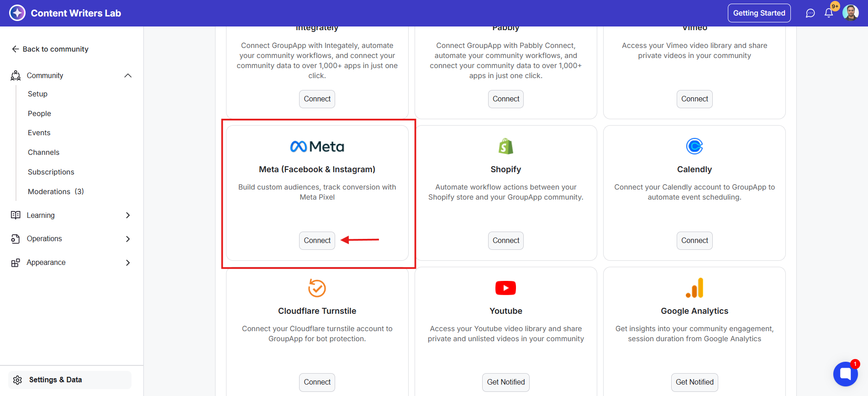Viewport: 868px width, 396px height.
Task: Click the Cloudflare "bot protection" description
Action: (317, 334)
